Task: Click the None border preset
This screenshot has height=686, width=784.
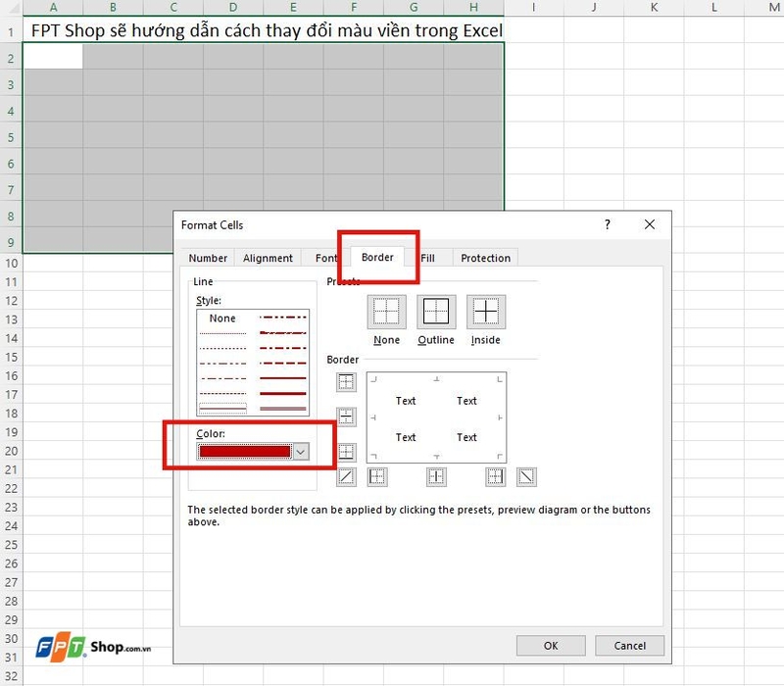Action: point(386,312)
